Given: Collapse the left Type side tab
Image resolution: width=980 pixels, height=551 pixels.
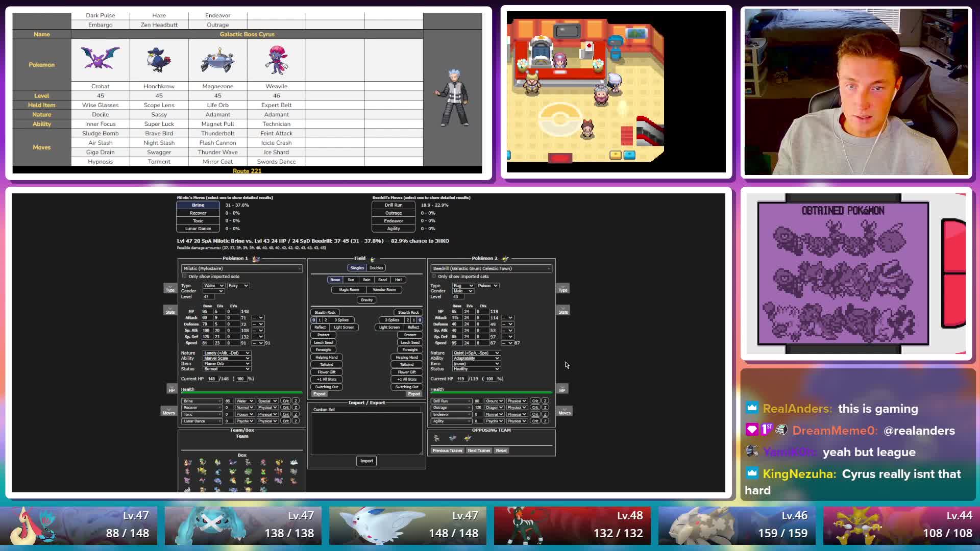Looking at the screenshot, I should pos(170,289).
